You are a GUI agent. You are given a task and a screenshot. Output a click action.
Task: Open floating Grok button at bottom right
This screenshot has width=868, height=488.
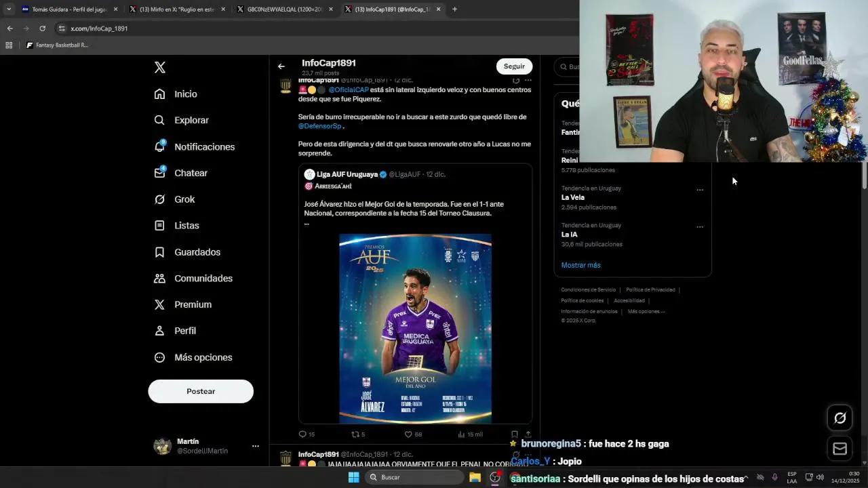840,418
